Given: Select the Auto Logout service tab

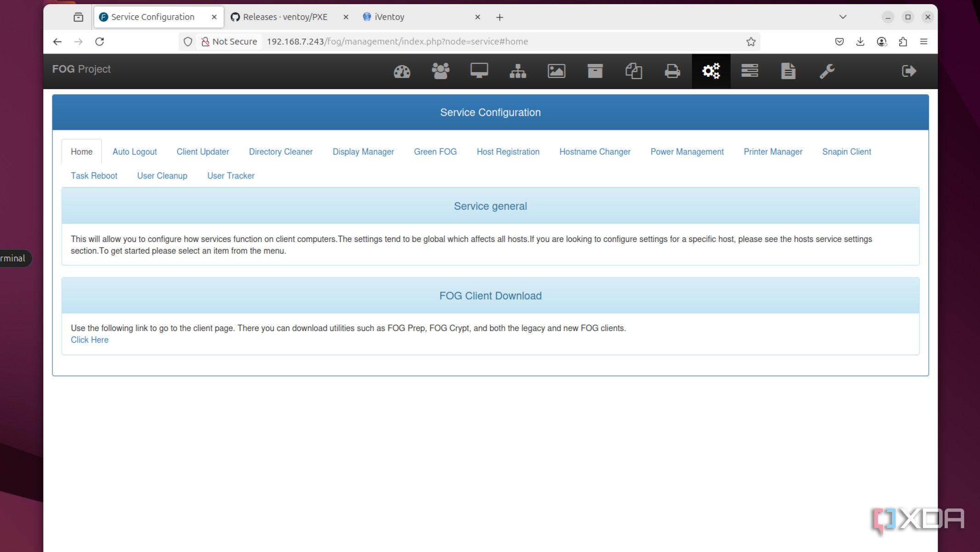Looking at the screenshot, I should (x=135, y=152).
